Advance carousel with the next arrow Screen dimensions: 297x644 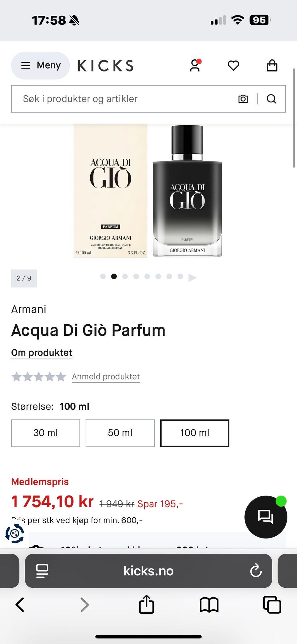click(192, 277)
